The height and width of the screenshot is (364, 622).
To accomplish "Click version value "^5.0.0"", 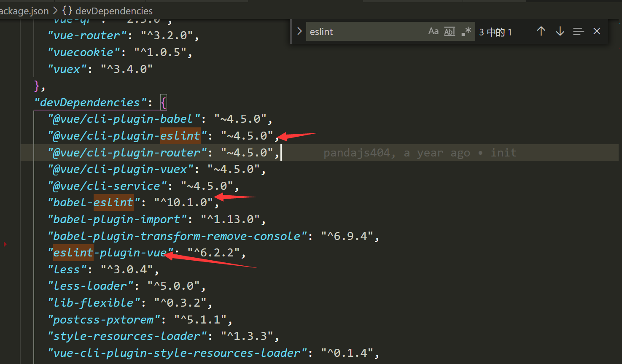I will point(174,286).
